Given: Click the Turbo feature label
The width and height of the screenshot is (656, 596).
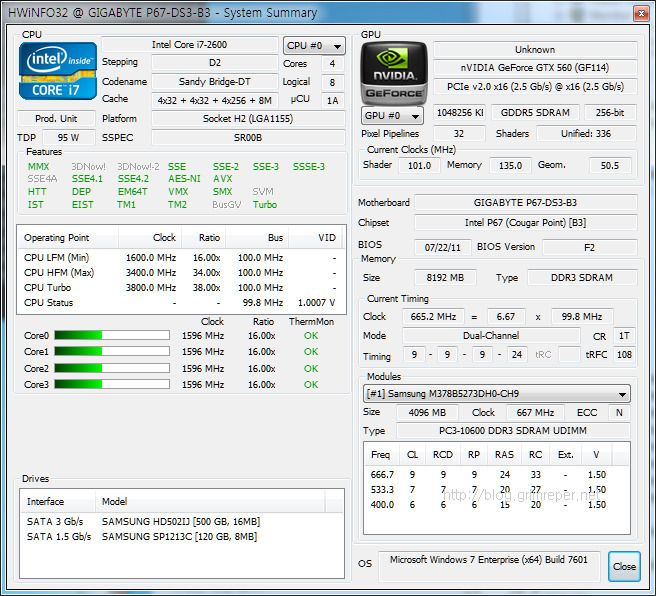Looking at the screenshot, I should (x=265, y=205).
